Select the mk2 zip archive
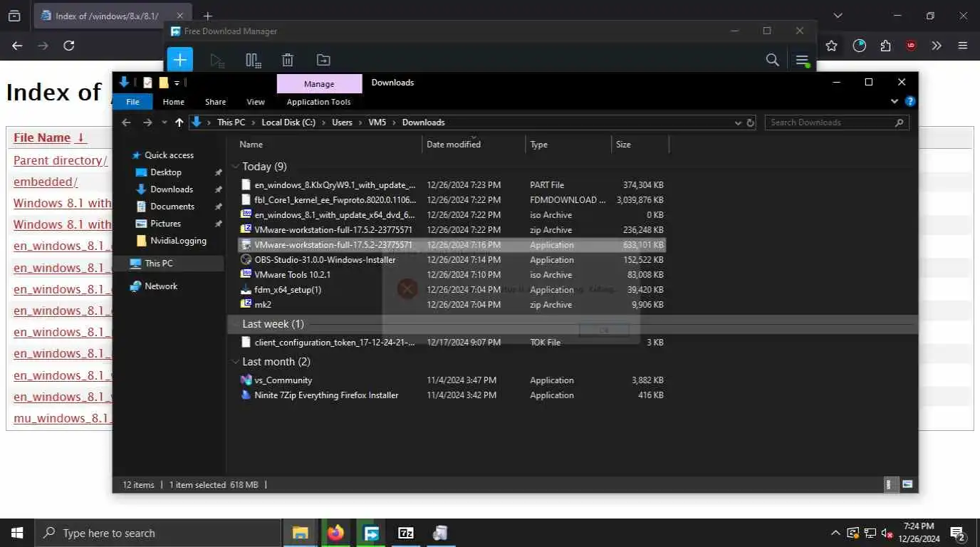The height and width of the screenshot is (547, 980). 263,305
